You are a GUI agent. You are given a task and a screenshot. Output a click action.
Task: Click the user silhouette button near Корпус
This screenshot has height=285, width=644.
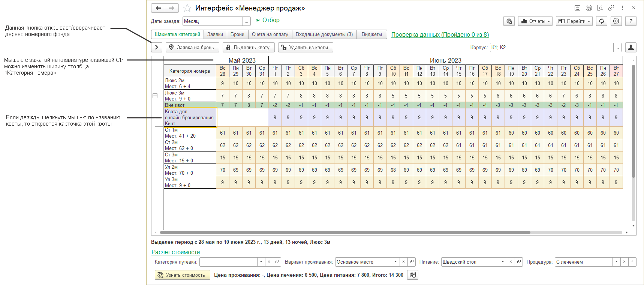click(631, 47)
